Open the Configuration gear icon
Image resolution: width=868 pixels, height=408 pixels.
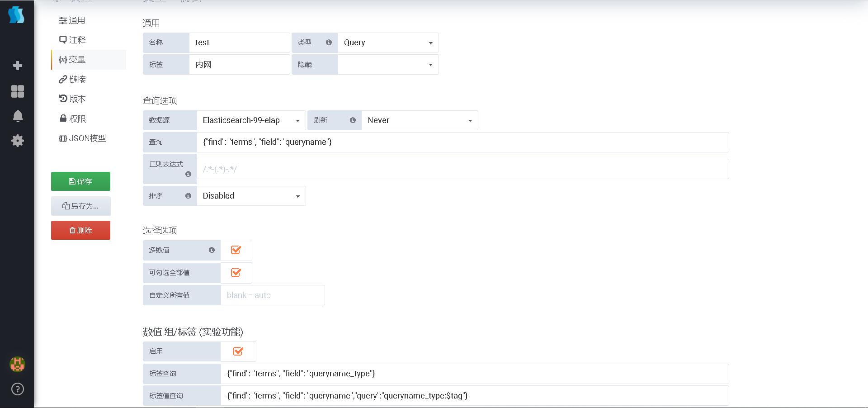(17, 140)
